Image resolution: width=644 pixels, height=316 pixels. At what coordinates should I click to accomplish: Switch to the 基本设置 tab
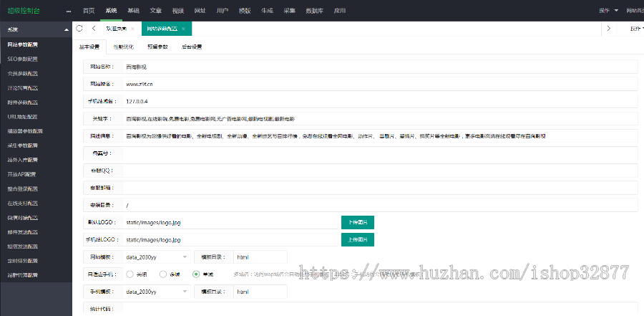point(89,47)
